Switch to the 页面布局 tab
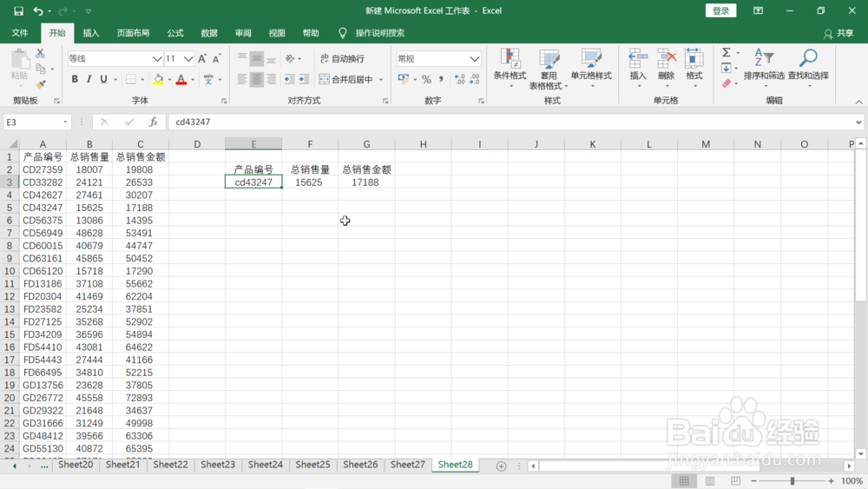This screenshot has height=489, width=868. [x=133, y=33]
